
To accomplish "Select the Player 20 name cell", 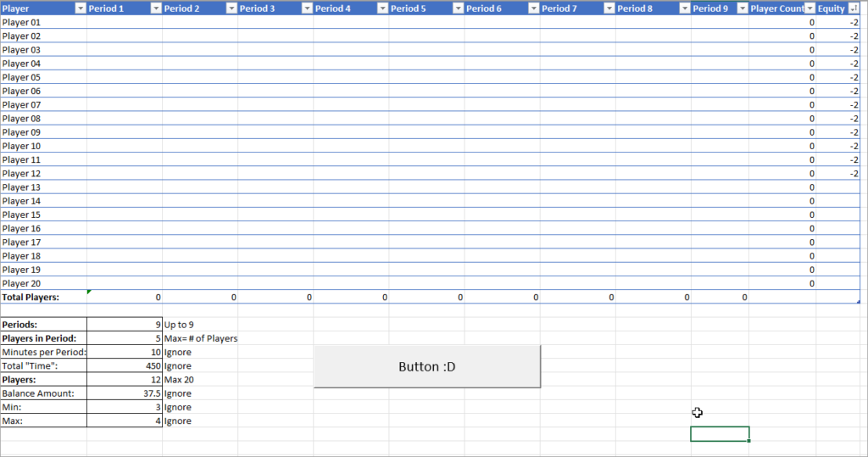I will 42,283.
